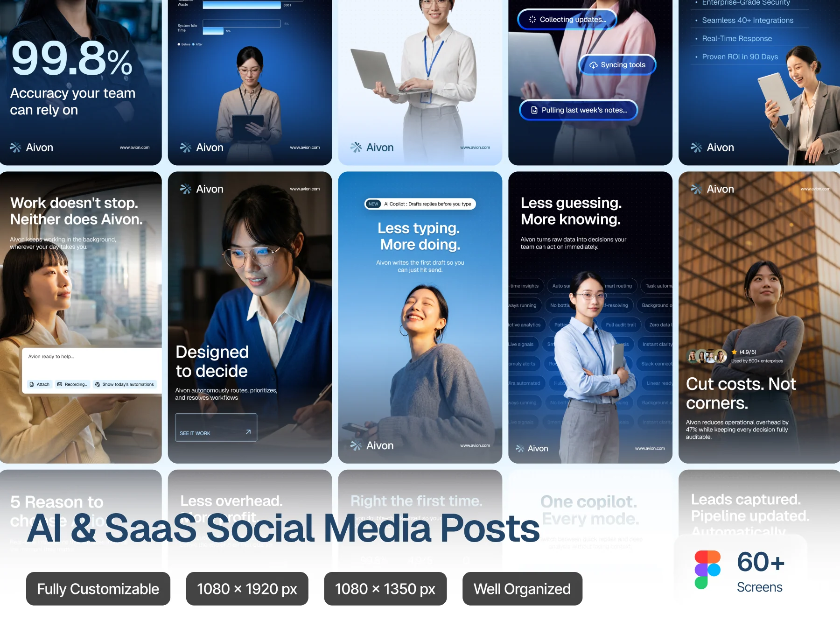The height and width of the screenshot is (635, 840).
Task: Click the 99.8% headline number
Action: (72, 58)
